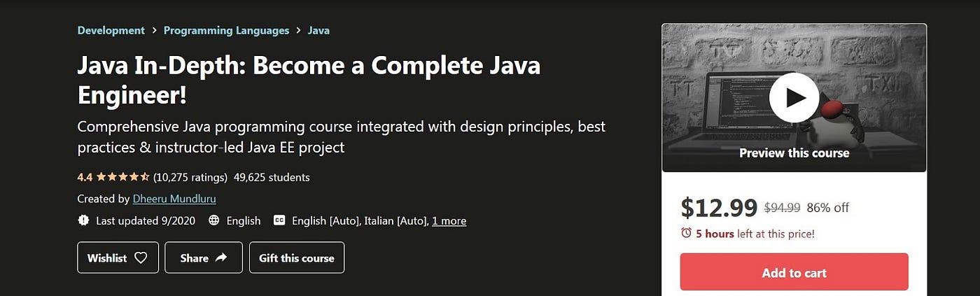Image resolution: width=980 pixels, height=296 pixels.
Task: Click the 10,275 ratings text
Action: (190, 177)
